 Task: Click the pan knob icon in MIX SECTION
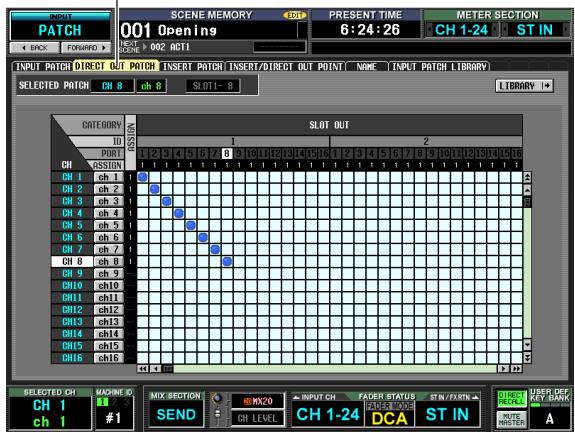point(217,399)
